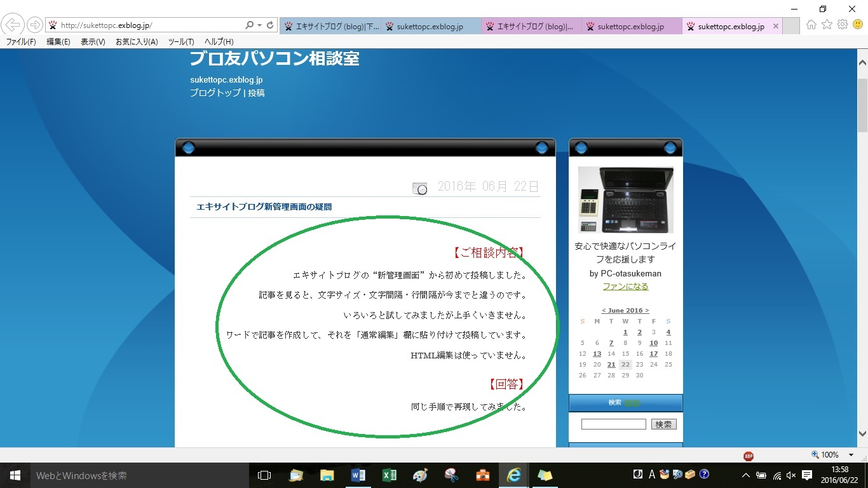Screen dimensions: 868x488
Task: Open calendar day 21 posts
Action: [x=611, y=365]
